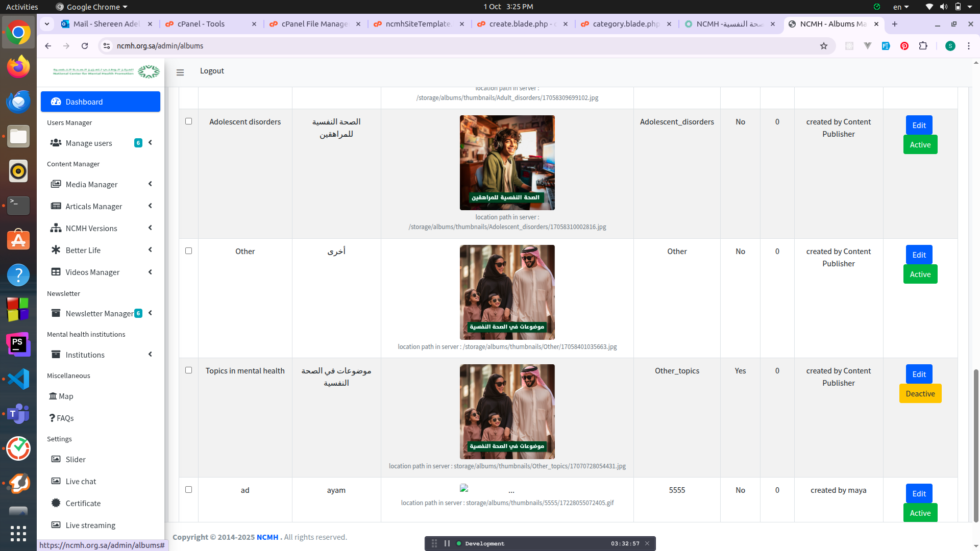Pause the Development timer recording
980x551 pixels.
(447, 543)
